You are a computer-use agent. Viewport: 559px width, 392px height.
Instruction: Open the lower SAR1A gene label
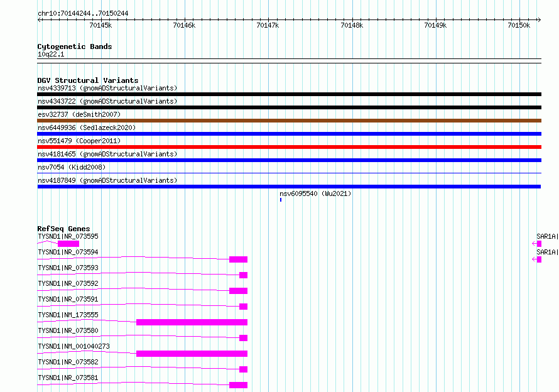pos(547,252)
